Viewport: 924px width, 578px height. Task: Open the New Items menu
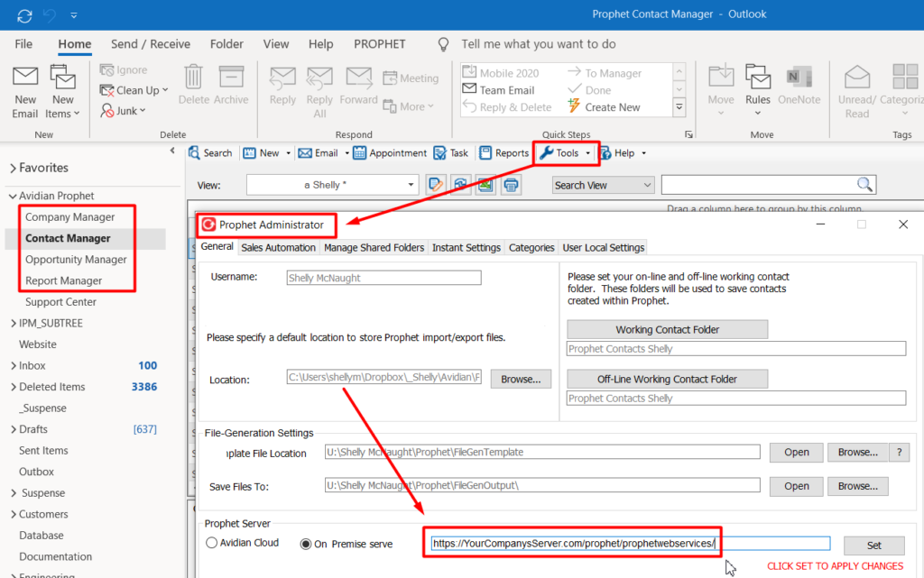click(x=62, y=92)
